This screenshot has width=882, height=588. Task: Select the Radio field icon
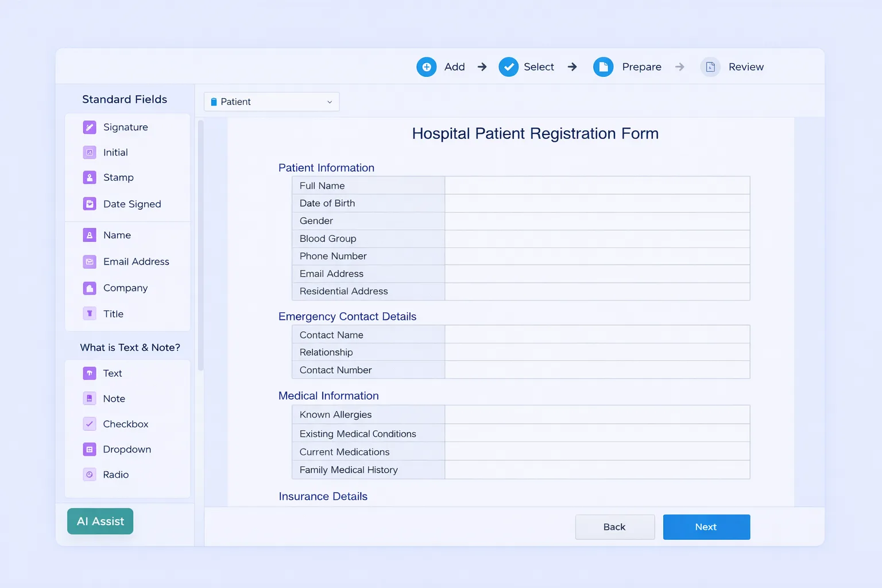pyautogui.click(x=90, y=474)
